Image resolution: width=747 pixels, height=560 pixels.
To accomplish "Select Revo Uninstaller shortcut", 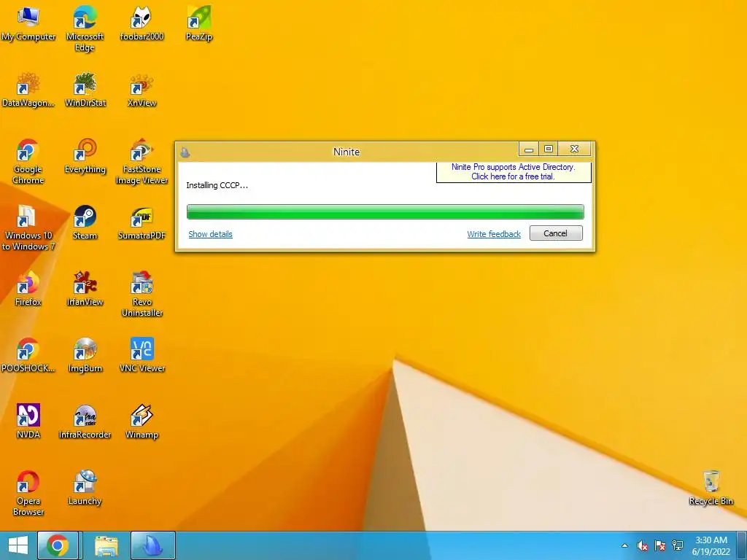I will [x=142, y=294].
